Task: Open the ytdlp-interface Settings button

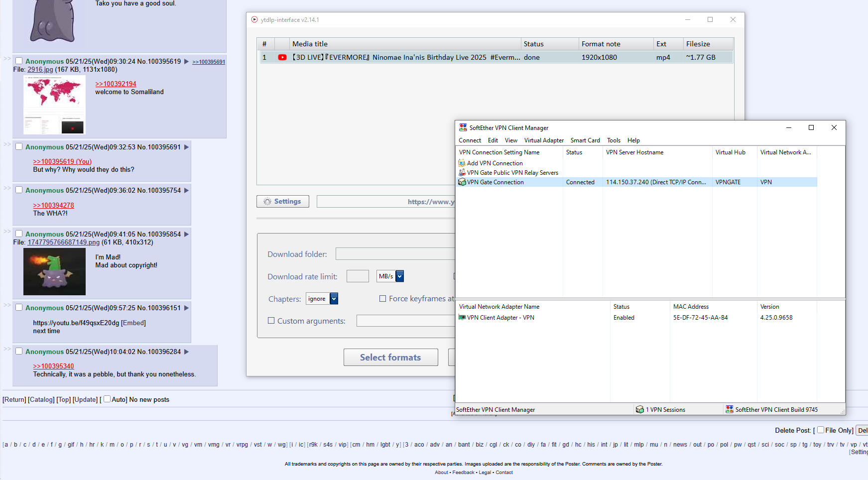Action: click(x=282, y=201)
